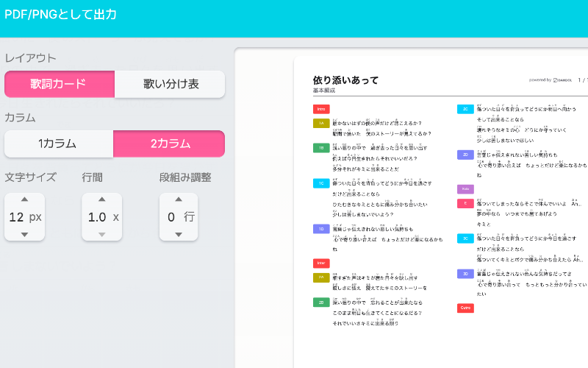Increase 行間 with the up arrow
Viewport: 588px width, 368px height.
[x=101, y=199]
